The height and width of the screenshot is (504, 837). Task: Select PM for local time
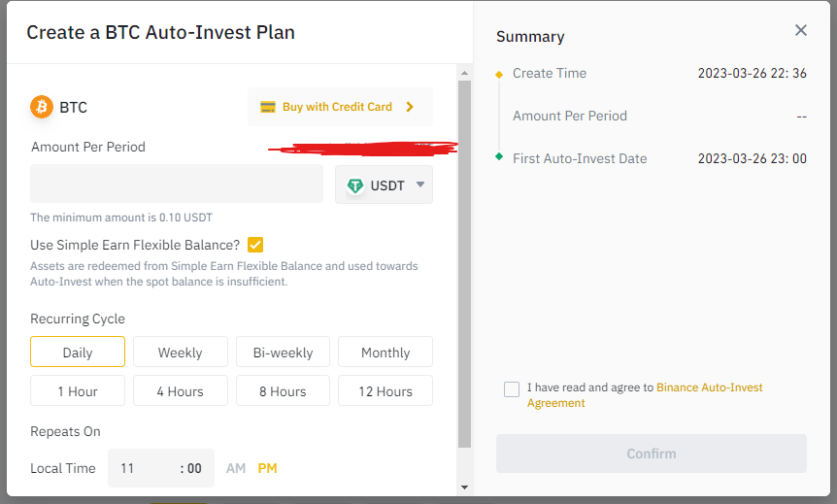click(267, 468)
